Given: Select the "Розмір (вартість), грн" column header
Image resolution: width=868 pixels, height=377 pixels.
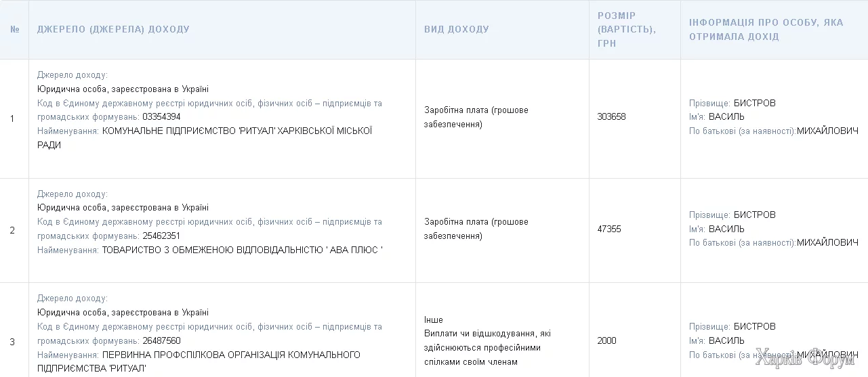Looking at the screenshot, I should (626, 30).
